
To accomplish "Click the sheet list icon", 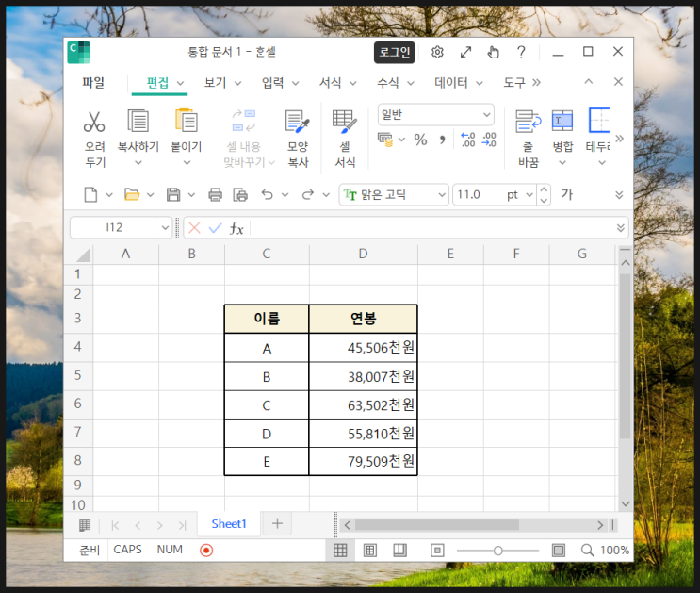I will tap(85, 525).
